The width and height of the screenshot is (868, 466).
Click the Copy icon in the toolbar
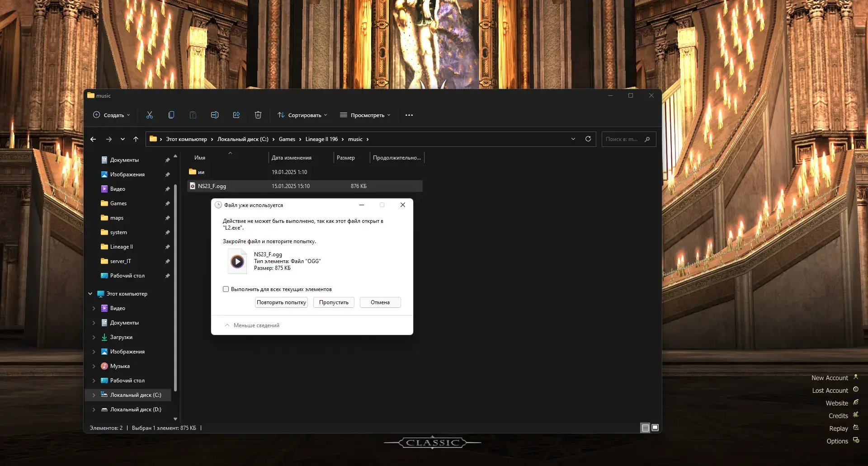click(171, 115)
